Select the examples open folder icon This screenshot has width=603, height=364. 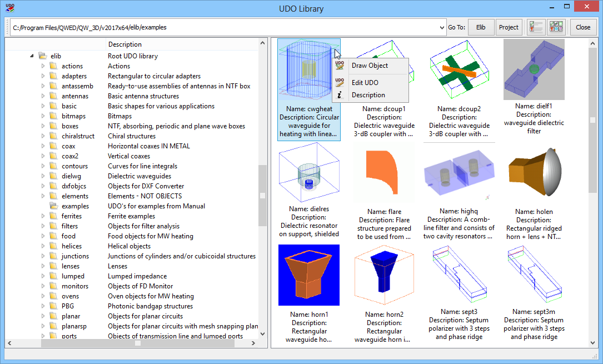[53, 206]
